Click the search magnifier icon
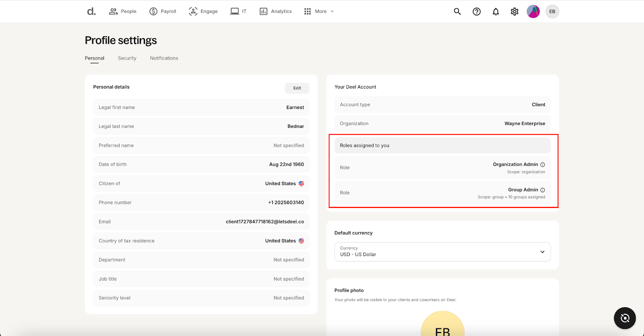Image resolution: width=644 pixels, height=336 pixels. point(457,11)
